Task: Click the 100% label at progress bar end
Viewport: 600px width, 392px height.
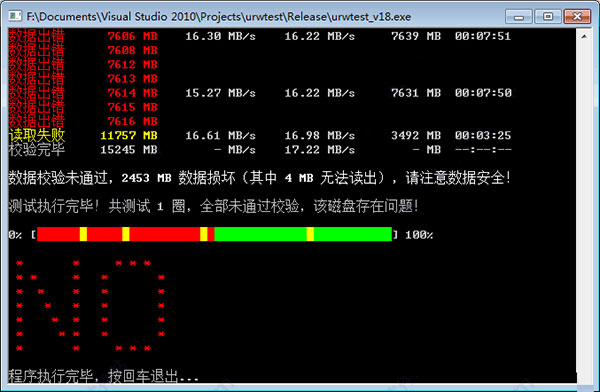Action: pos(419,235)
